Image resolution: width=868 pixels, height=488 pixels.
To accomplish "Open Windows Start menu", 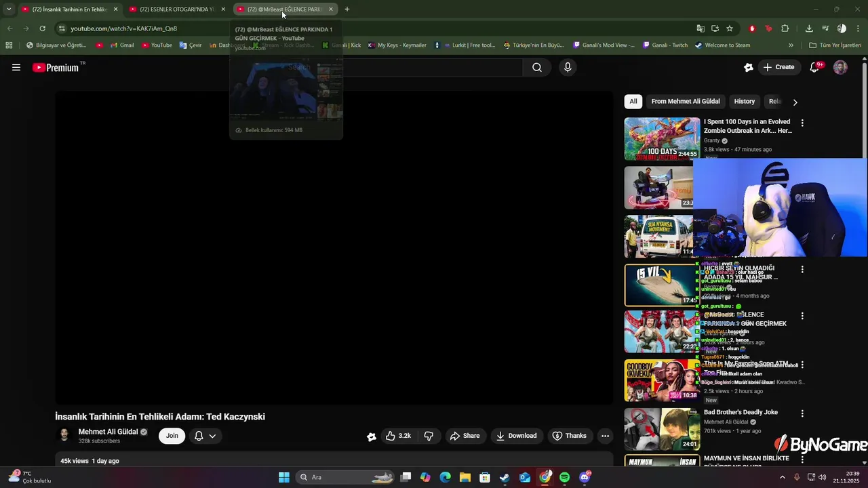I will [x=284, y=477].
